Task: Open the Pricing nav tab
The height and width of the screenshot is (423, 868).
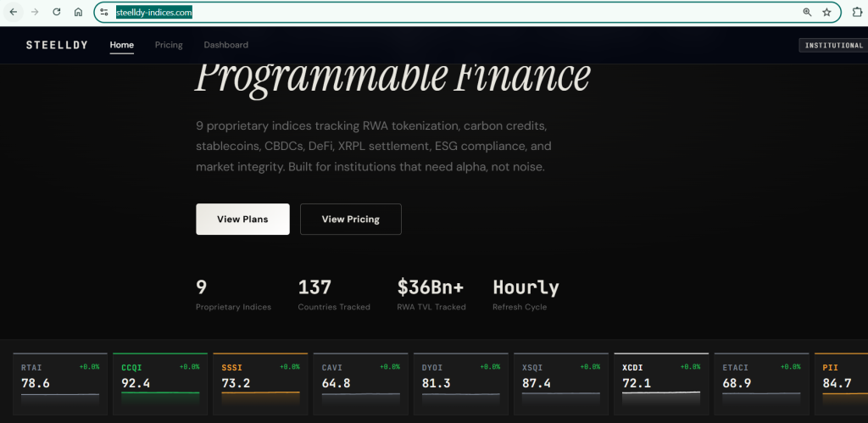Action: [169, 45]
